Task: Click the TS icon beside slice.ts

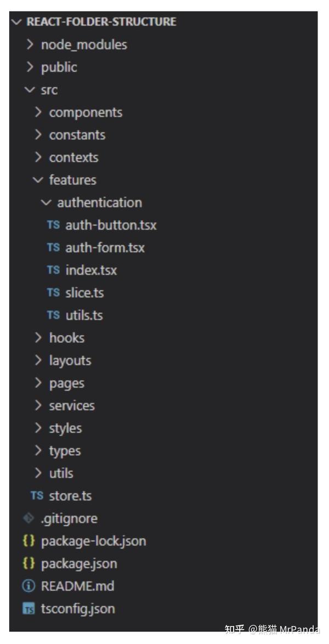Action: (54, 292)
